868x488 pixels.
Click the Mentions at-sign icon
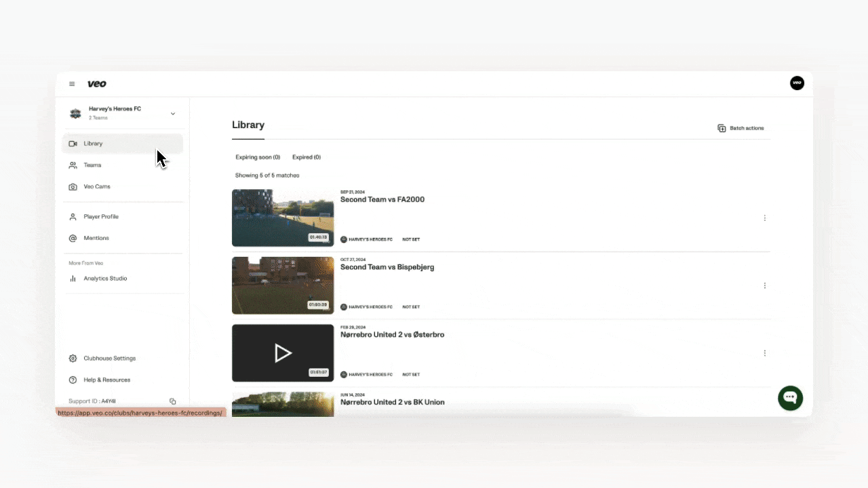click(73, 239)
